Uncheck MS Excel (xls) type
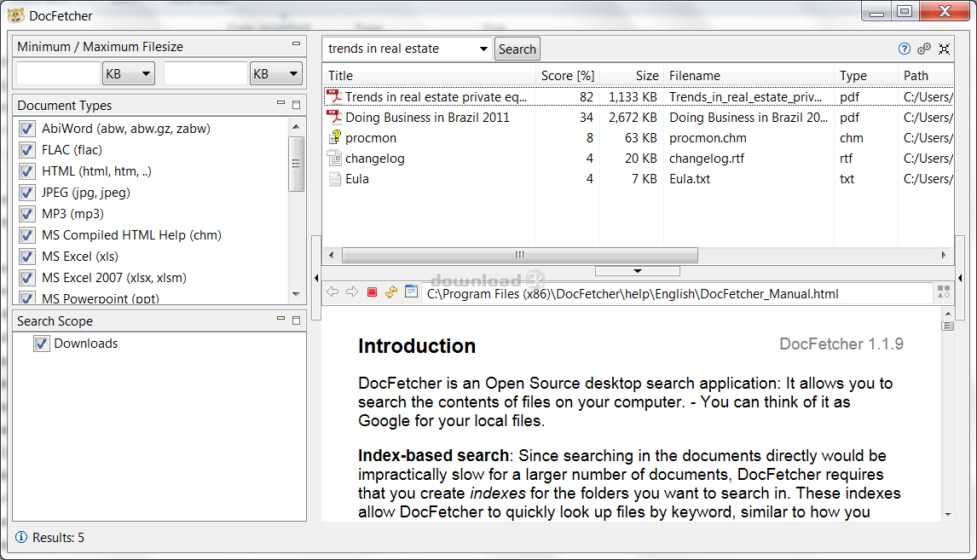The image size is (977, 560). click(26, 256)
